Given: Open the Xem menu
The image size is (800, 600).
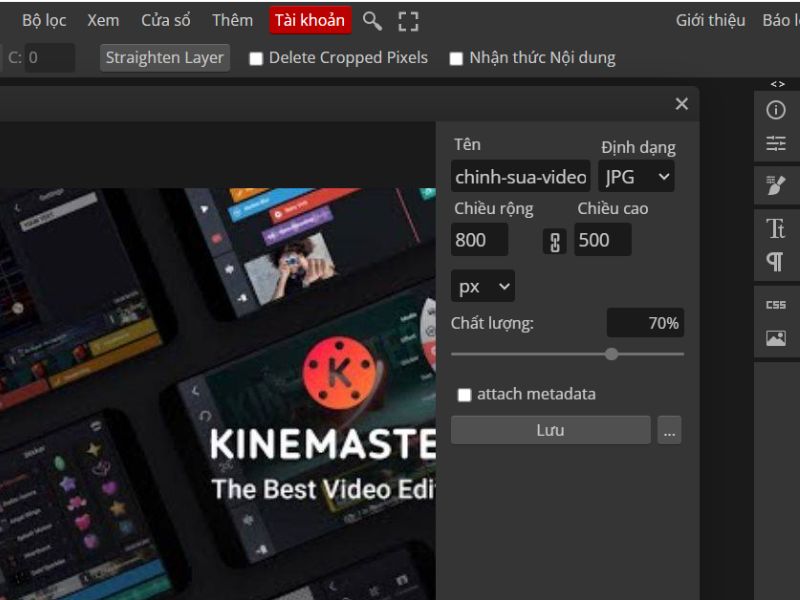Looking at the screenshot, I should click(103, 20).
